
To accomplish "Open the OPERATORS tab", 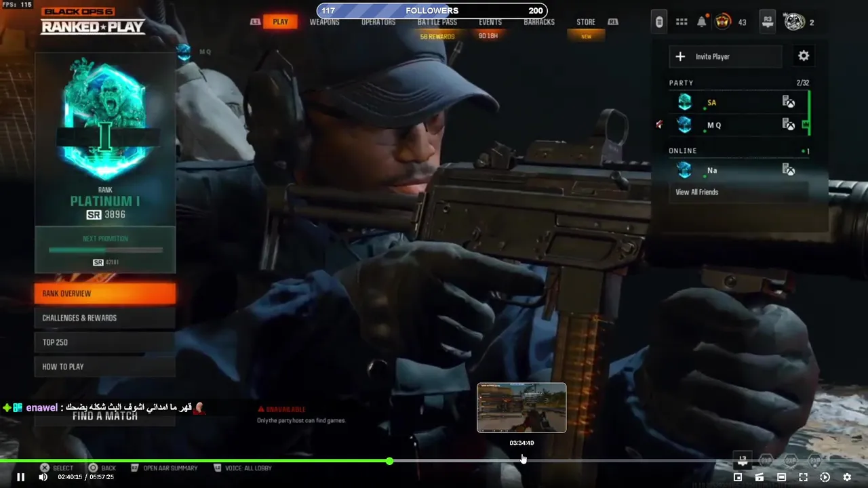I will [378, 22].
